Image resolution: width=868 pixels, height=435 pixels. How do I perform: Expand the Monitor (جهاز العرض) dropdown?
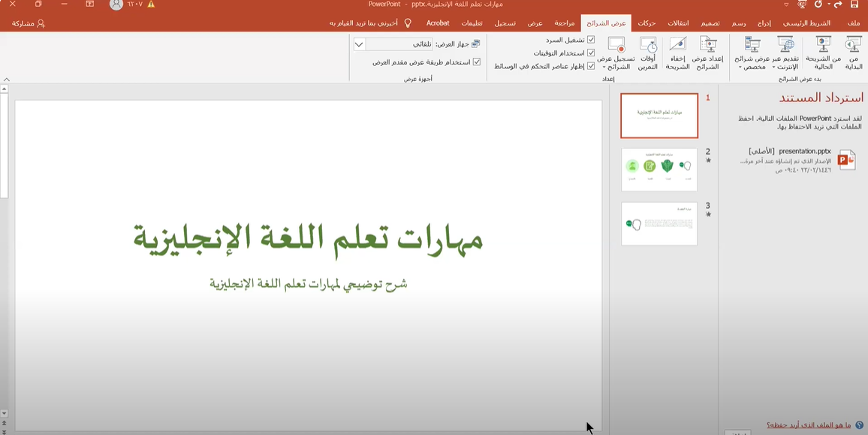pyautogui.click(x=359, y=44)
